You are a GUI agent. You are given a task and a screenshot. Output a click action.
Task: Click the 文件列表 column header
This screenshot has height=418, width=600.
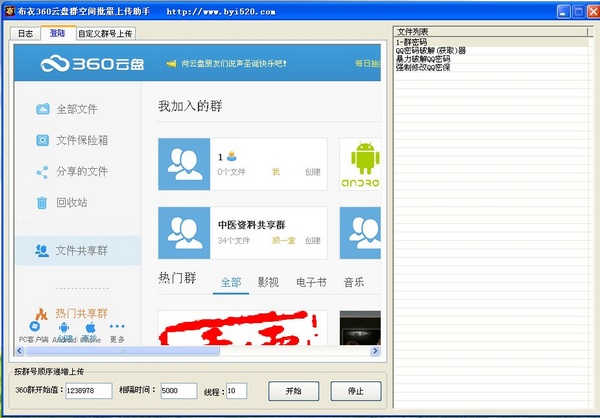click(491, 32)
